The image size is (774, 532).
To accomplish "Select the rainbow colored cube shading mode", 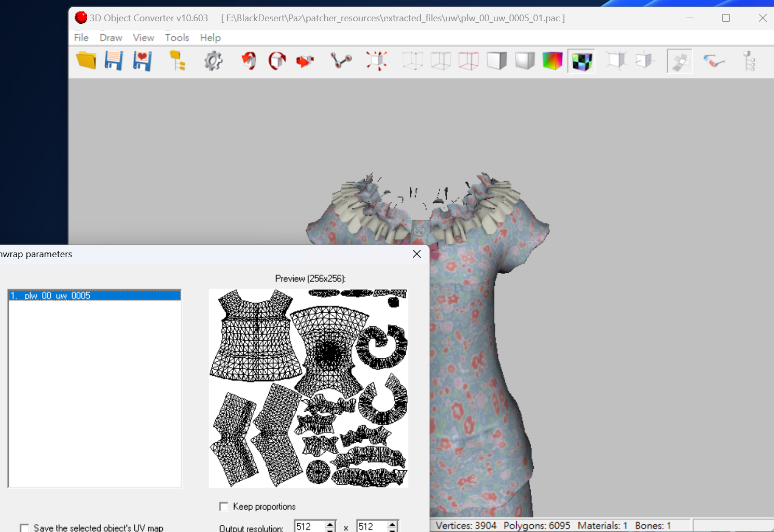I will point(552,61).
